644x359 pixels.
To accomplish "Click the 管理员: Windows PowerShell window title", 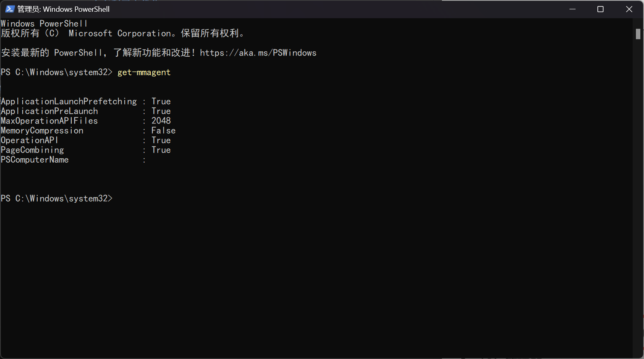I will pyautogui.click(x=63, y=9).
